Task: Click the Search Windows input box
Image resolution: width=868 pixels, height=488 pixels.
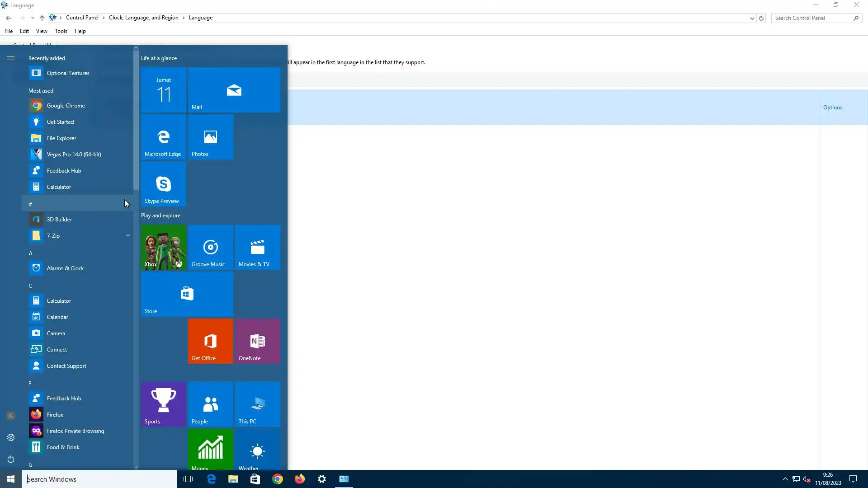Action: coord(99,479)
